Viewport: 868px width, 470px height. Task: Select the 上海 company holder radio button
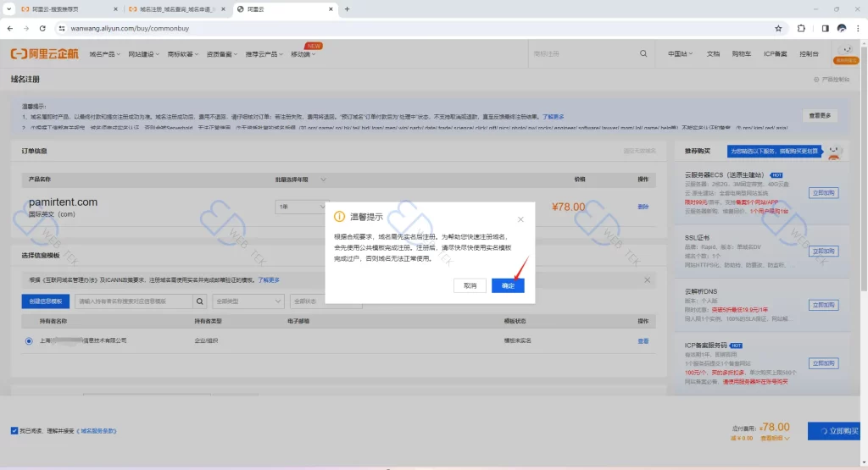coord(30,340)
